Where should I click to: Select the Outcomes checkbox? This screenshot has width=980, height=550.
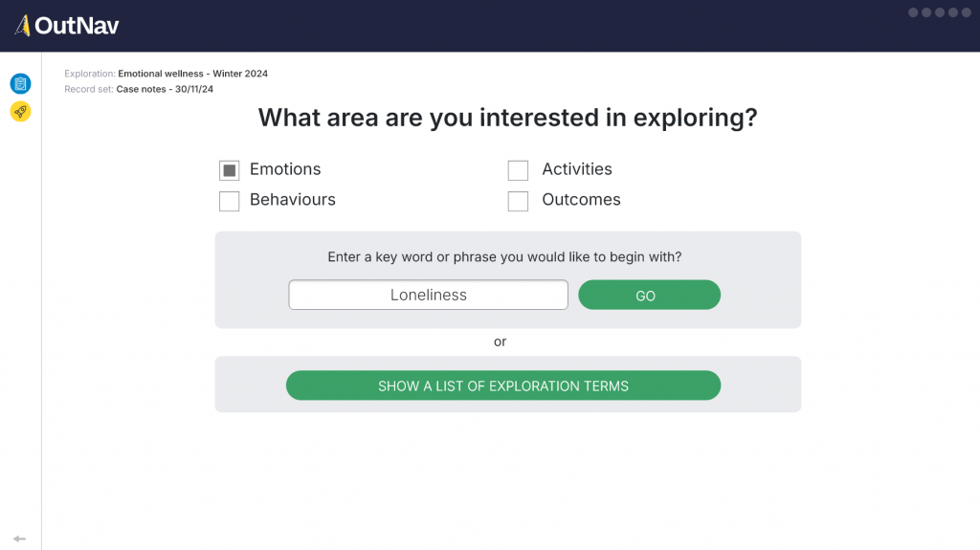518,201
